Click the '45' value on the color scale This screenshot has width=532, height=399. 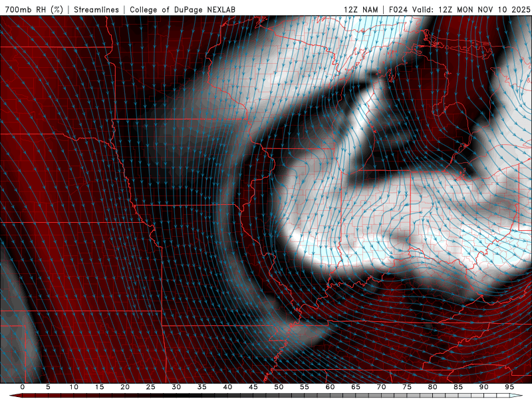253,387
